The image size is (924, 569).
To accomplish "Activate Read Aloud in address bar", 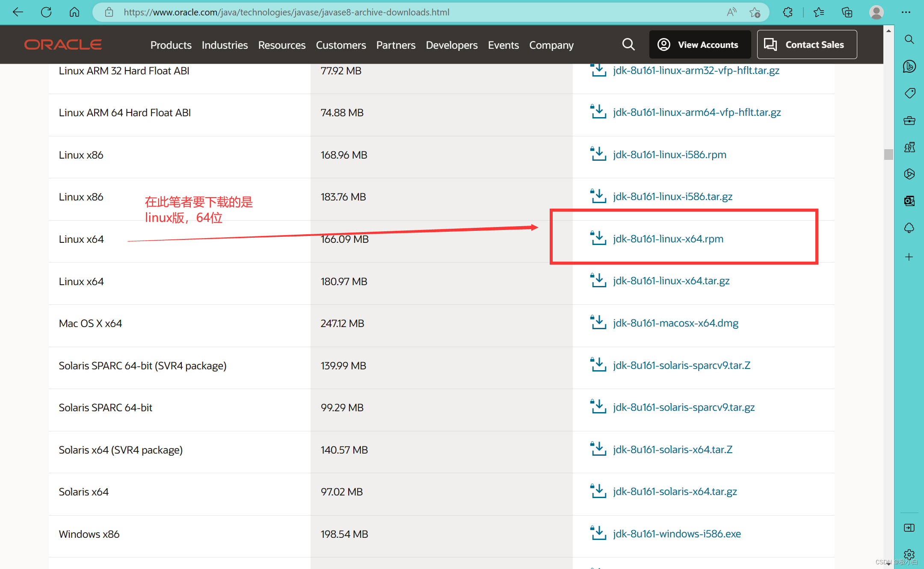I will click(x=731, y=12).
